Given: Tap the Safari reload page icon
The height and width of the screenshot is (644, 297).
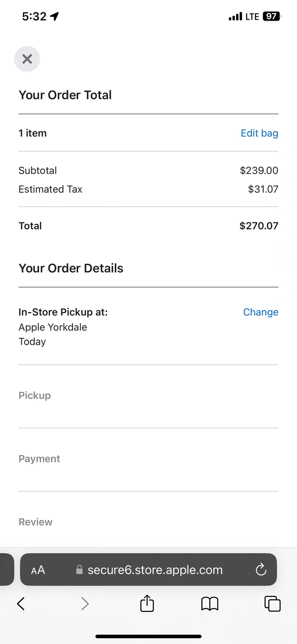Looking at the screenshot, I should coord(261,570).
